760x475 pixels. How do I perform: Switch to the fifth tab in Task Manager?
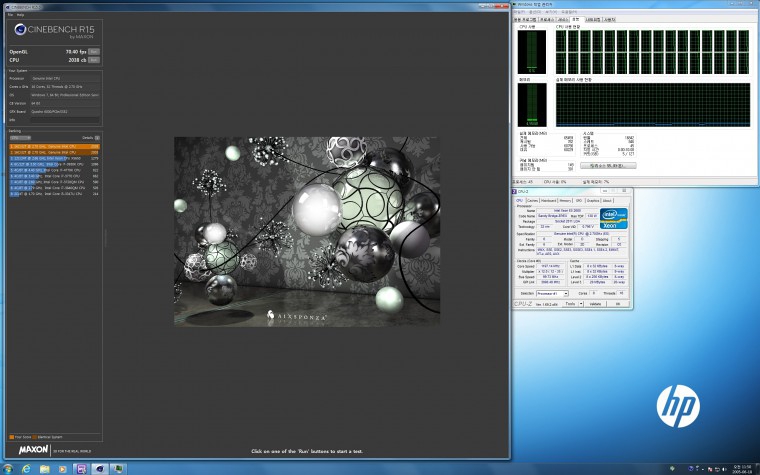(593, 19)
